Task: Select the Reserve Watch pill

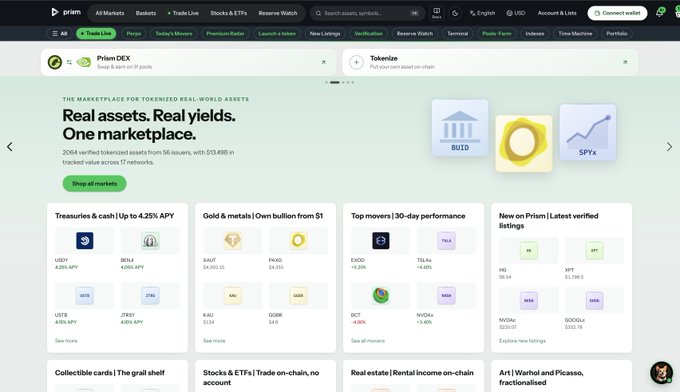Action: [415, 33]
